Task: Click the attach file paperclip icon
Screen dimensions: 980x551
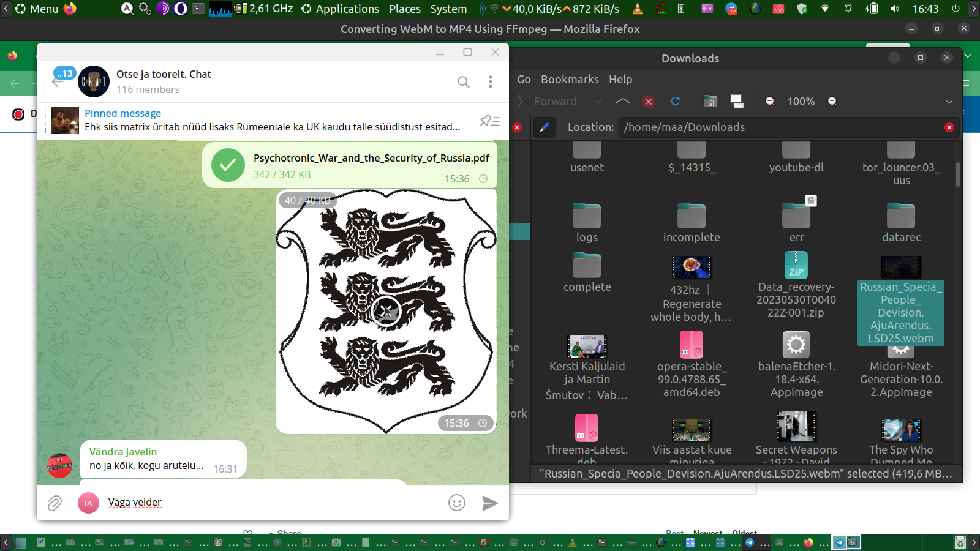Action: point(55,503)
